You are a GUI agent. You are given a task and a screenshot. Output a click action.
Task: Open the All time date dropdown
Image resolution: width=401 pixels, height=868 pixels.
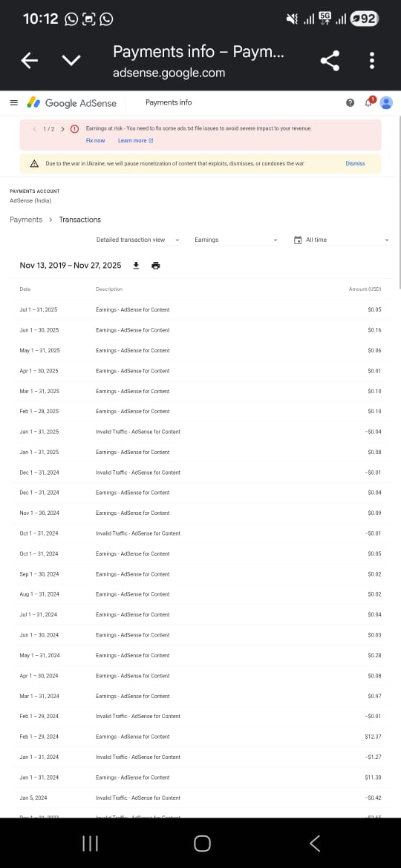pyautogui.click(x=342, y=240)
